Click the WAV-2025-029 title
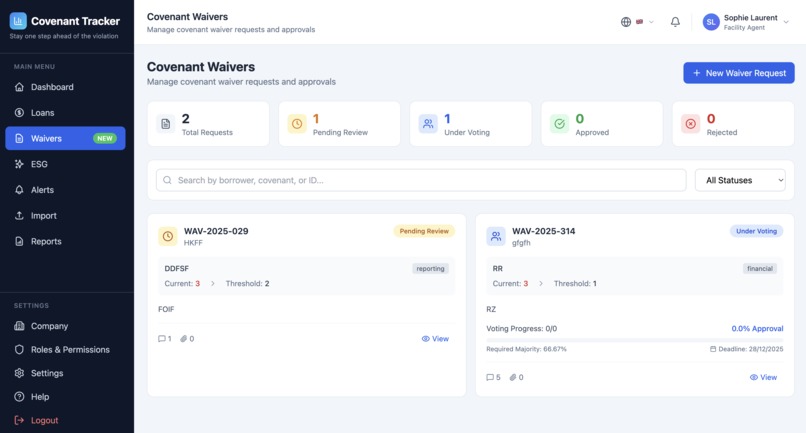806x433 pixels. click(x=216, y=231)
